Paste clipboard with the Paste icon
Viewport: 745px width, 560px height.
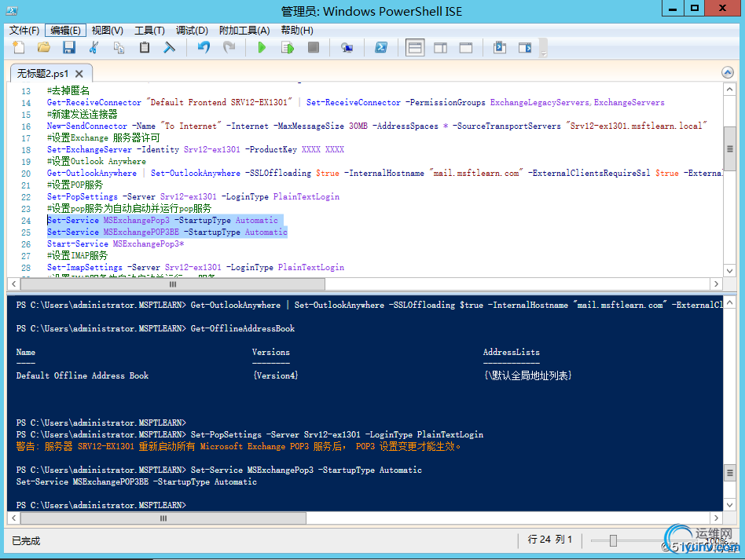pyautogui.click(x=145, y=47)
